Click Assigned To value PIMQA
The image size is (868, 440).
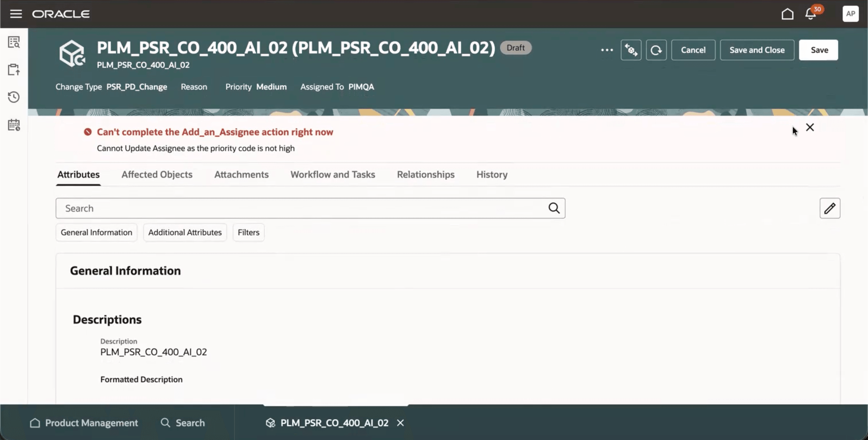361,87
